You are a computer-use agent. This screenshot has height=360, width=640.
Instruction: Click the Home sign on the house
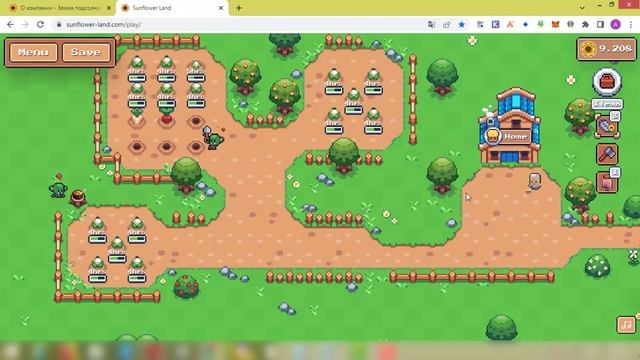click(x=515, y=136)
